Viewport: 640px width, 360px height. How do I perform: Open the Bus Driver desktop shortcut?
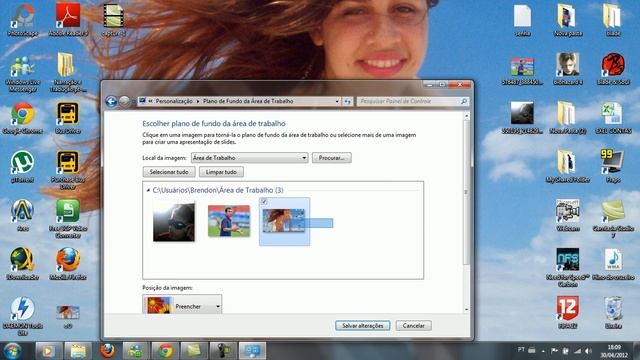68,118
